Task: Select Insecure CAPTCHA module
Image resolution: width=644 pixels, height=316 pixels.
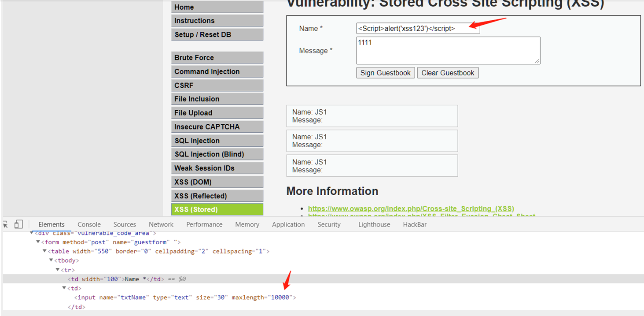Action: coord(217,127)
